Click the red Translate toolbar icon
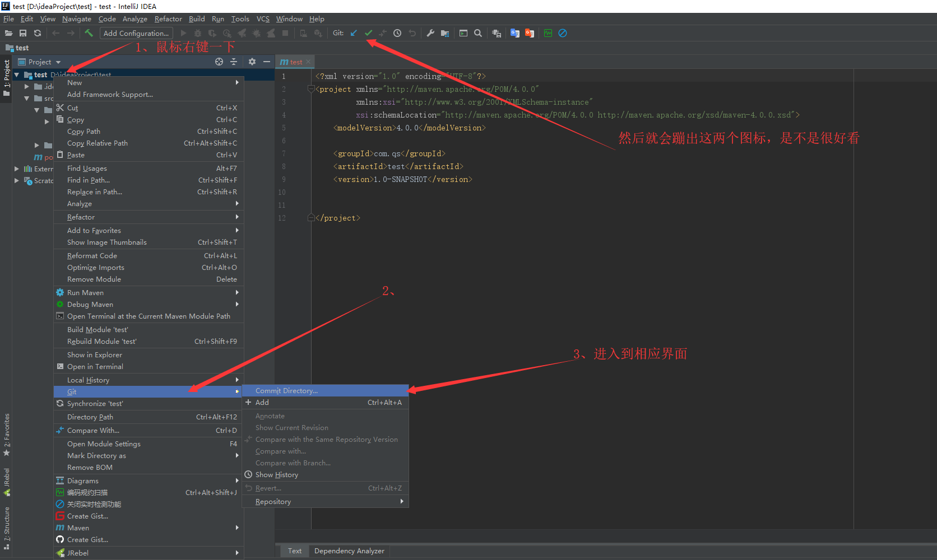Viewport: 937px width, 560px height. point(530,33)
